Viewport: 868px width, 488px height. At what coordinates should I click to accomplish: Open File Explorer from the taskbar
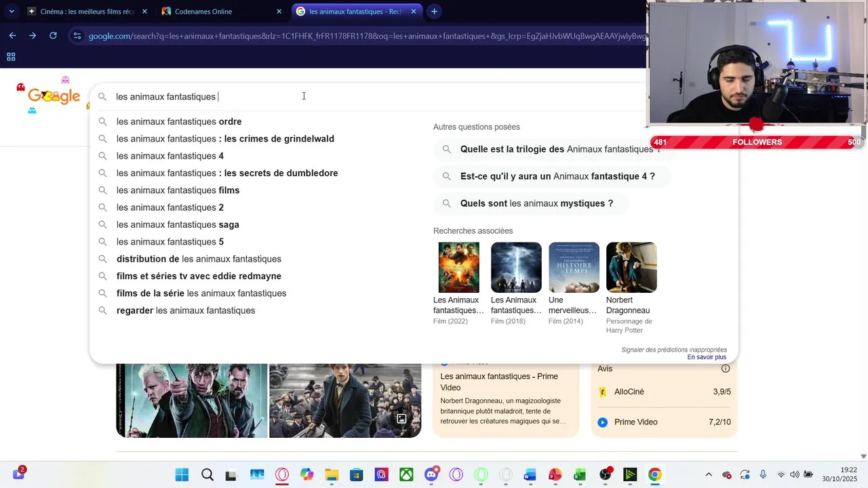pos(332,475)
